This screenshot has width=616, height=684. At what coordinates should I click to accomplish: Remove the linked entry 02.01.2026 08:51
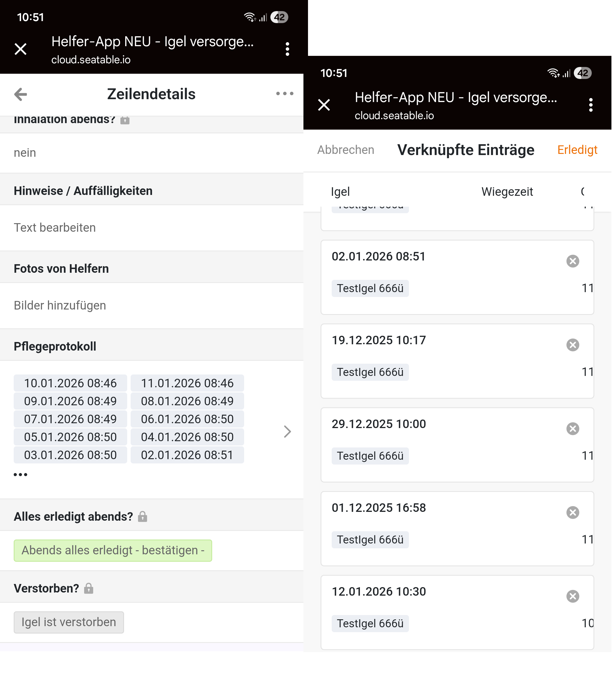tap(573, 261)
